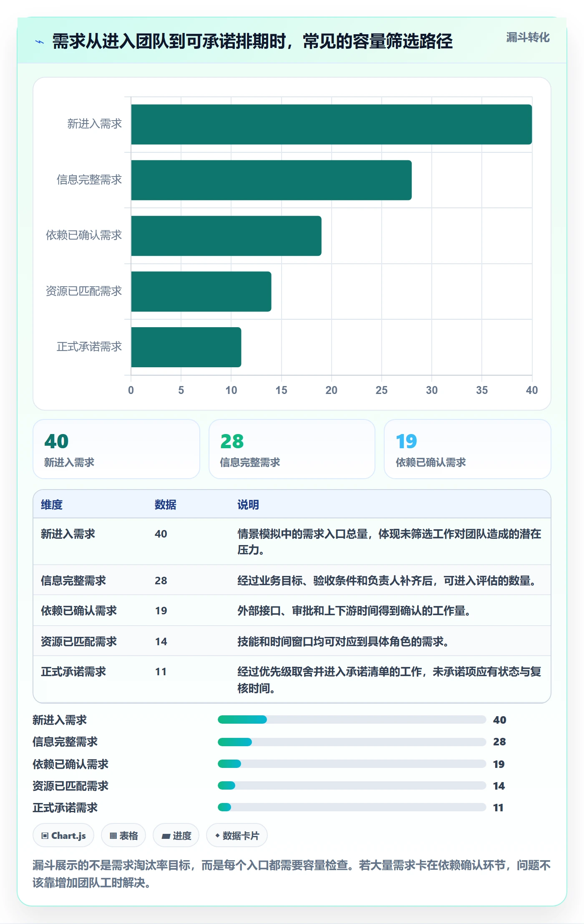584x924 pixels.
Task: Click the 信息完整需求 progress bar
Action: pos(352,742)
